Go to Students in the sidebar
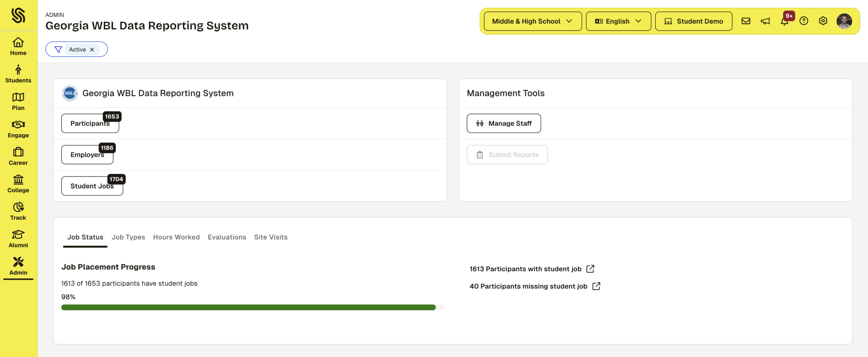 [18, 74]
